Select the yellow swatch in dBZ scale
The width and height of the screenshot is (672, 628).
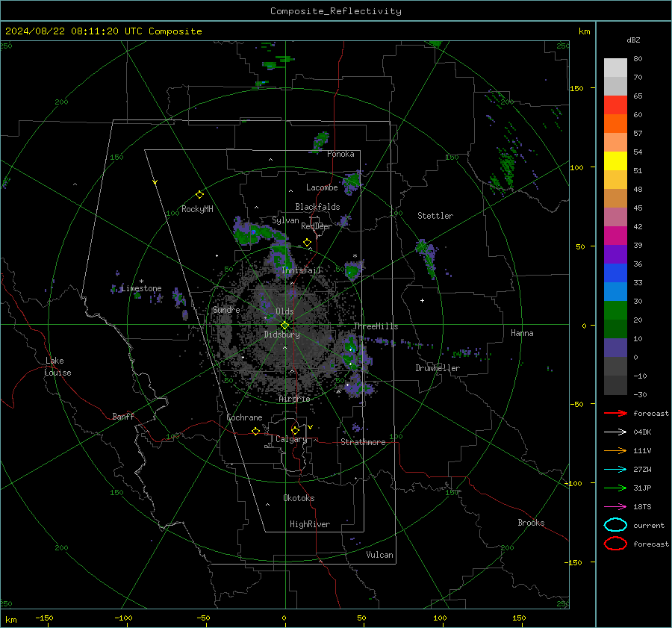tap(615, 161)
